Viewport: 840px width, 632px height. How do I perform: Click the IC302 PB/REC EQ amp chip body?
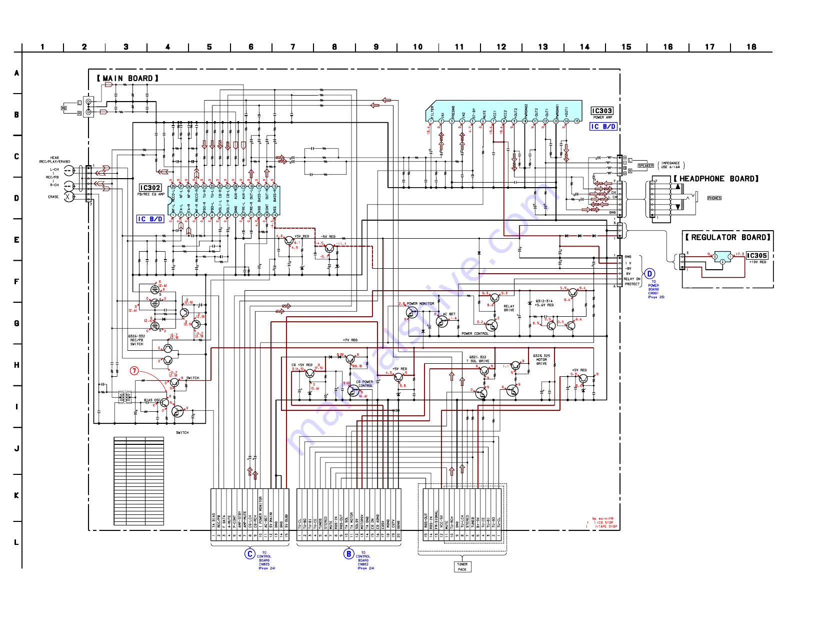pos(224,200)
